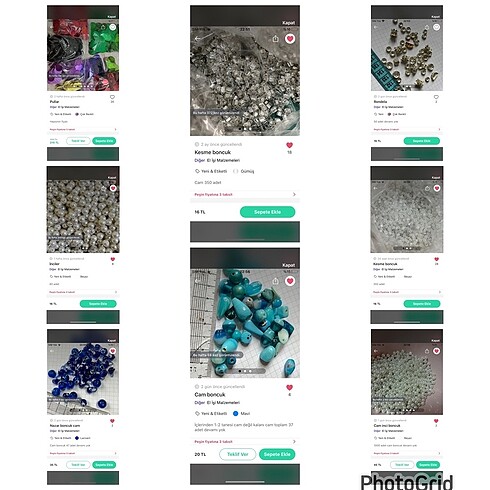The width and height of the screenshot is (490, 490).
Task: Expand the installment row in the Rondela listing
Action: [x=407, y=129]
